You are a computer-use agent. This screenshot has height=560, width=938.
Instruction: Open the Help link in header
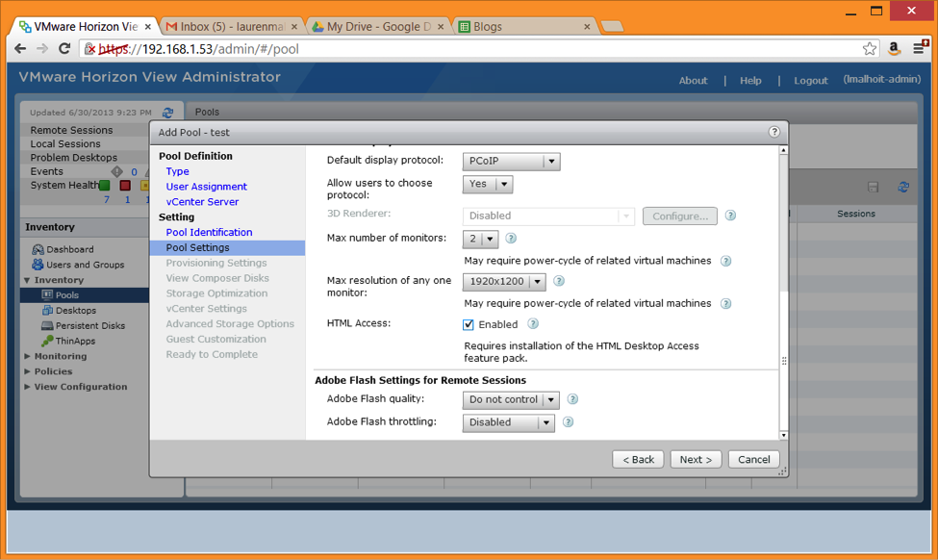pos(750,81)
